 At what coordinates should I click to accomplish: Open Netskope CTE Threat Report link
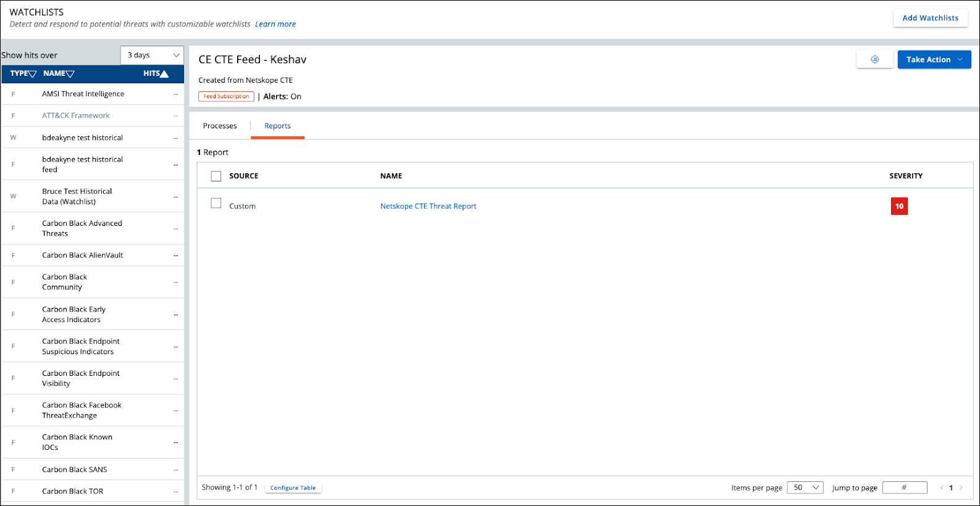429,206
